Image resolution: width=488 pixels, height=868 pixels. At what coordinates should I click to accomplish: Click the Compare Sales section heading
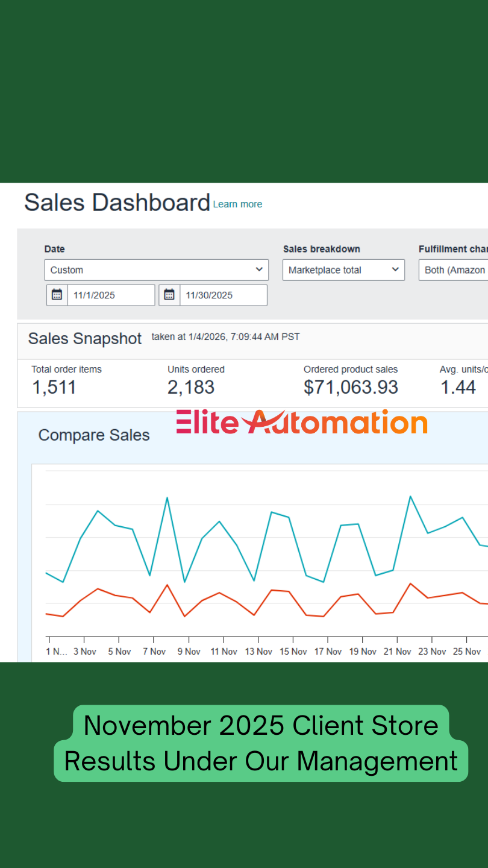point(94,435)
